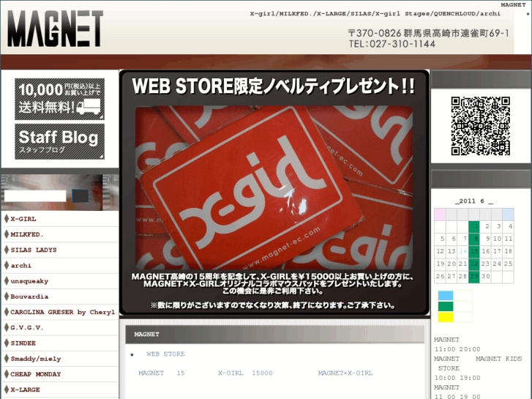Image resolution: width=532 pixels, height=399 pixels.
Task: Click the MAGNET KIDS store text
Action: tap(499, 359)
